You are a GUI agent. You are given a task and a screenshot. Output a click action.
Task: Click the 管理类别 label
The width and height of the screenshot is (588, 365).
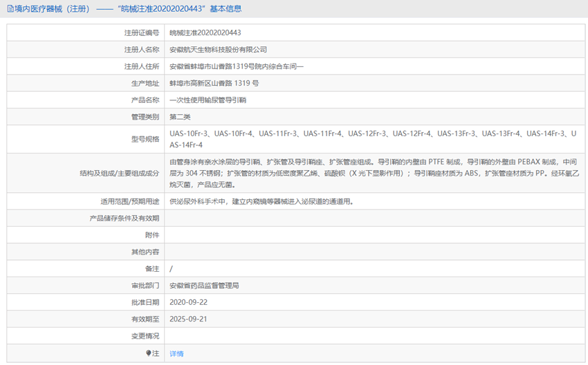click(145, 117)
